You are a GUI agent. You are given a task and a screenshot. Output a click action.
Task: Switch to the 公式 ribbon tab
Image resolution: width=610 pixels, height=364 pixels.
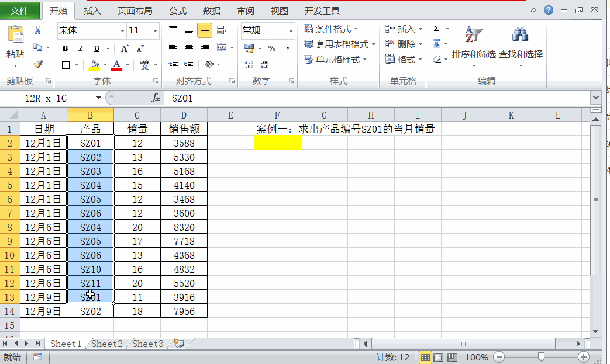tap(178, 11)
